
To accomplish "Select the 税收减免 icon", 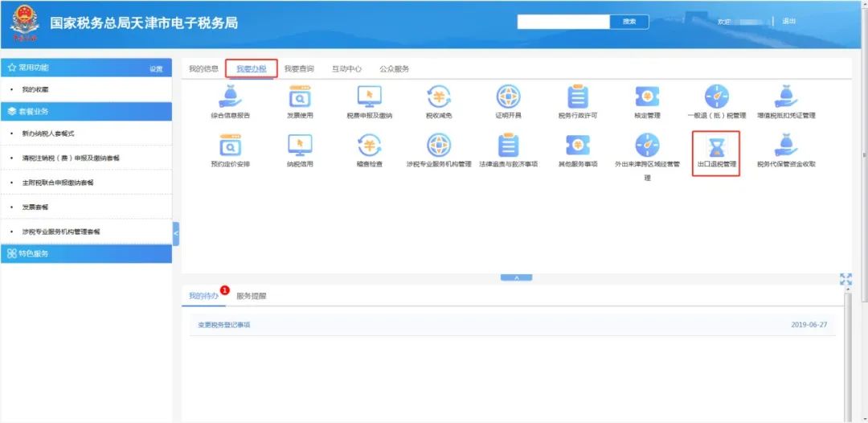I will point(439,98).
